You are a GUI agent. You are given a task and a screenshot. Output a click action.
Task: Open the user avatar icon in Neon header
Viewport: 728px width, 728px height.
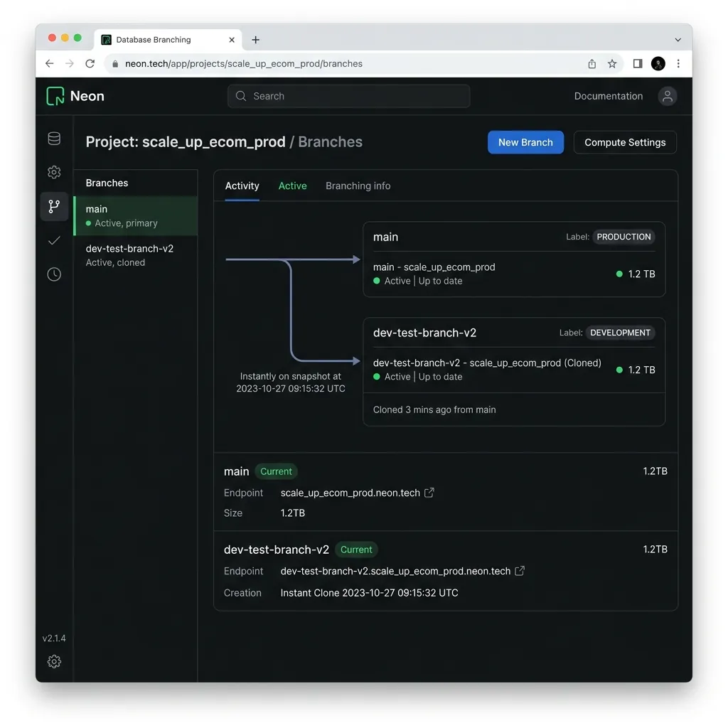coord(667,96)
